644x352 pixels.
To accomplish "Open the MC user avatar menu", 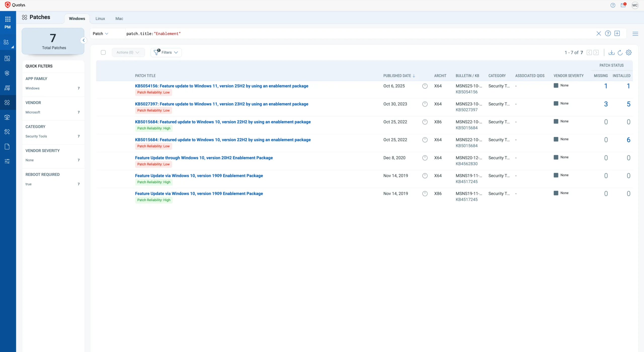I will tap(635, 5).
